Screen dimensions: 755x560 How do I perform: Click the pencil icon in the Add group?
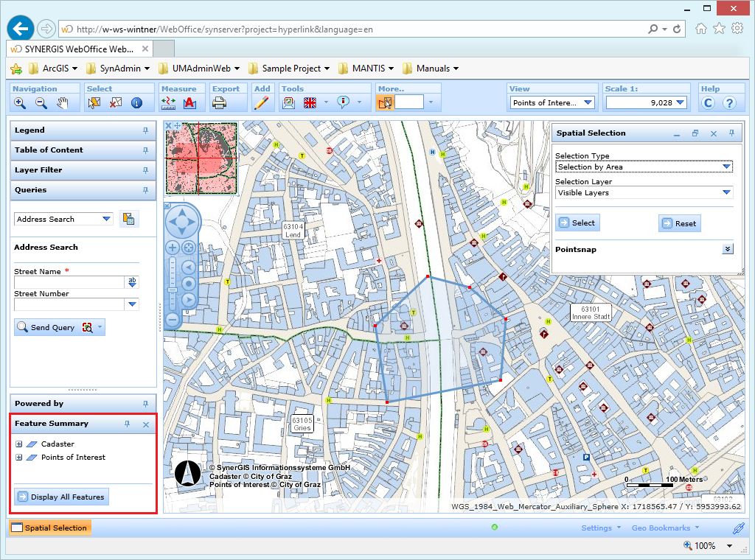[261, 103]
